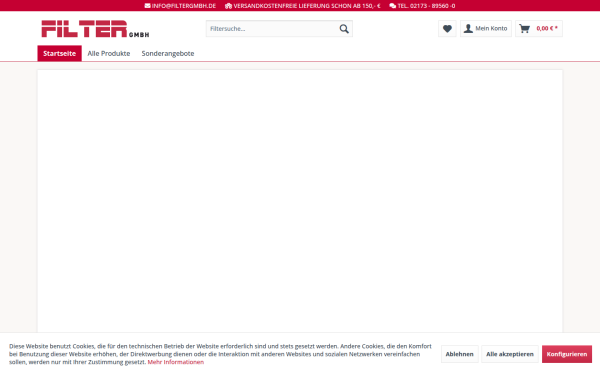Image resolution: width=600 pixels, height=375 pixels.
Task: Click the INFO@FILTERGMBH.DE email text
Action: (184, 6)
